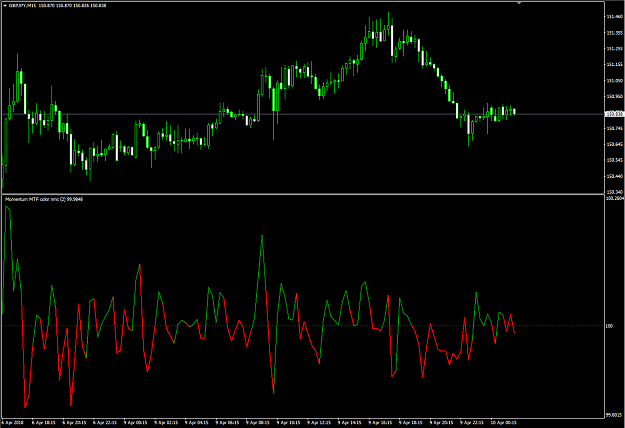This screenshot has height=428, width=625.
Task: Click the 151.460 price scale label
Action: [x=614, y=17]
